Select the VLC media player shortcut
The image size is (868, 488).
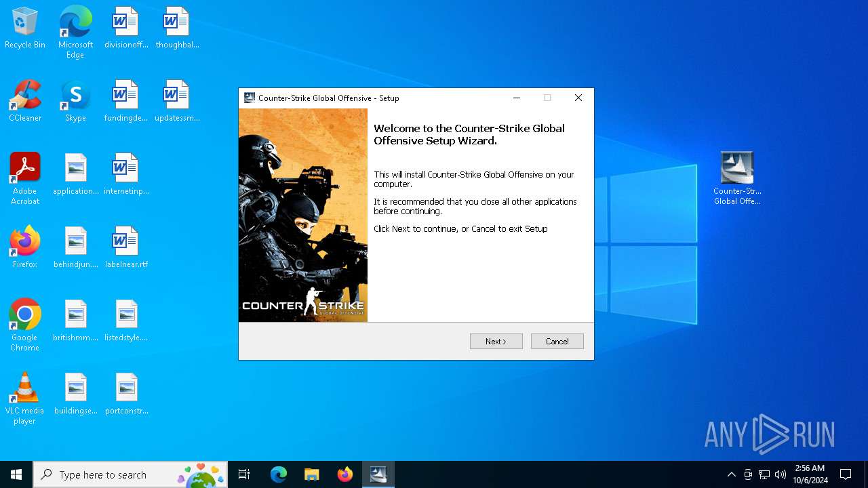[25, 399]
